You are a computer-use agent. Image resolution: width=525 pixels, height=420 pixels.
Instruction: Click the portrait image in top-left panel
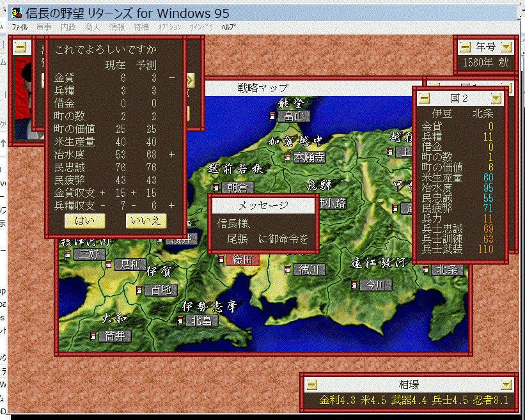(29, 98)
